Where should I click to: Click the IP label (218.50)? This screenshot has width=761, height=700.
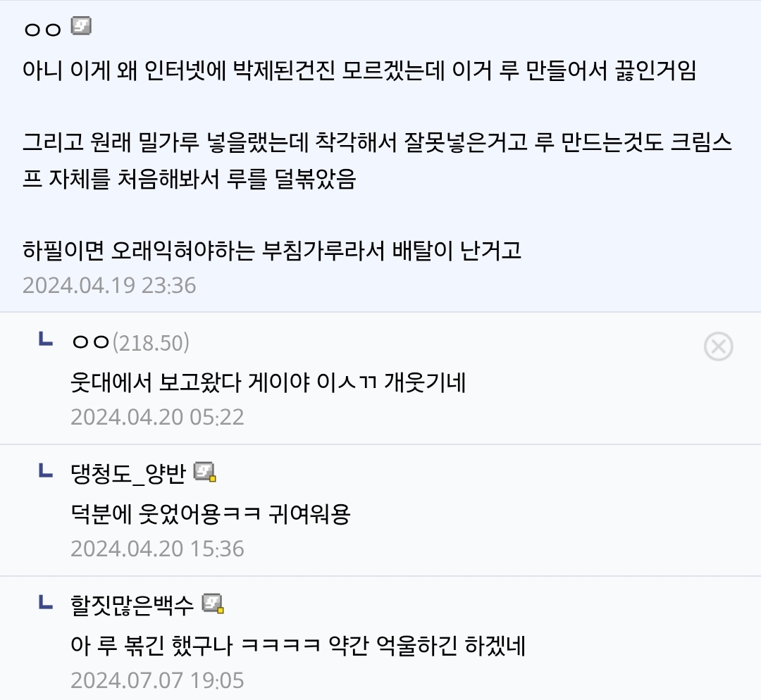[151, 343]
